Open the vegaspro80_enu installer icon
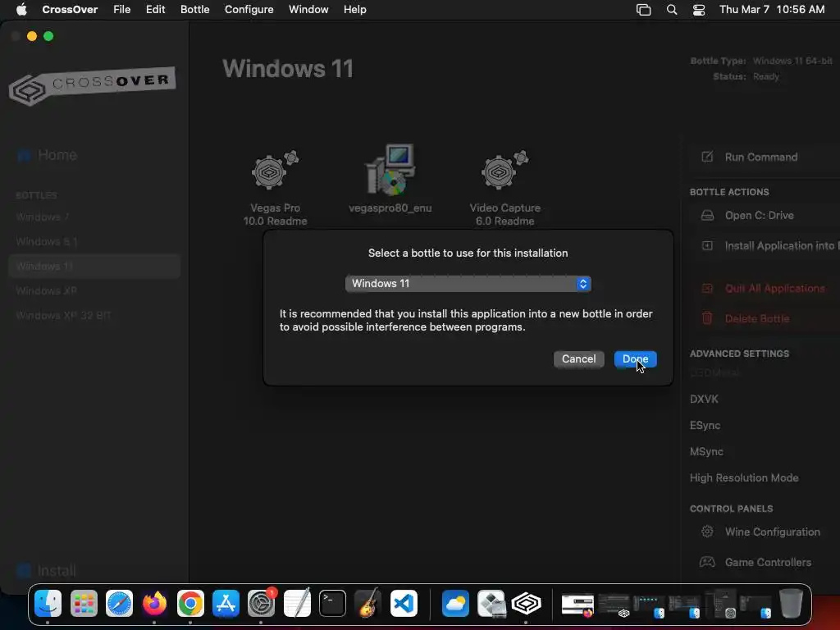This screenshot has width=840, height=630. (x=390, y=169)
